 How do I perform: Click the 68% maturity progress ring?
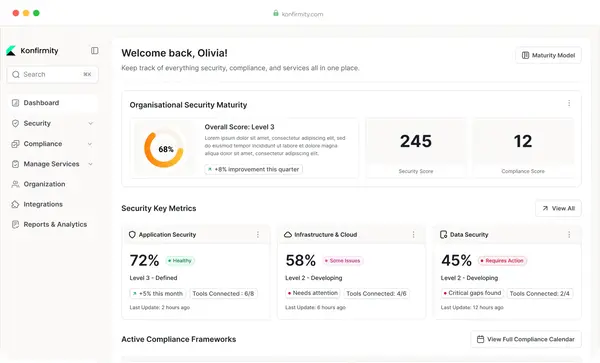(x=163, y=149)
